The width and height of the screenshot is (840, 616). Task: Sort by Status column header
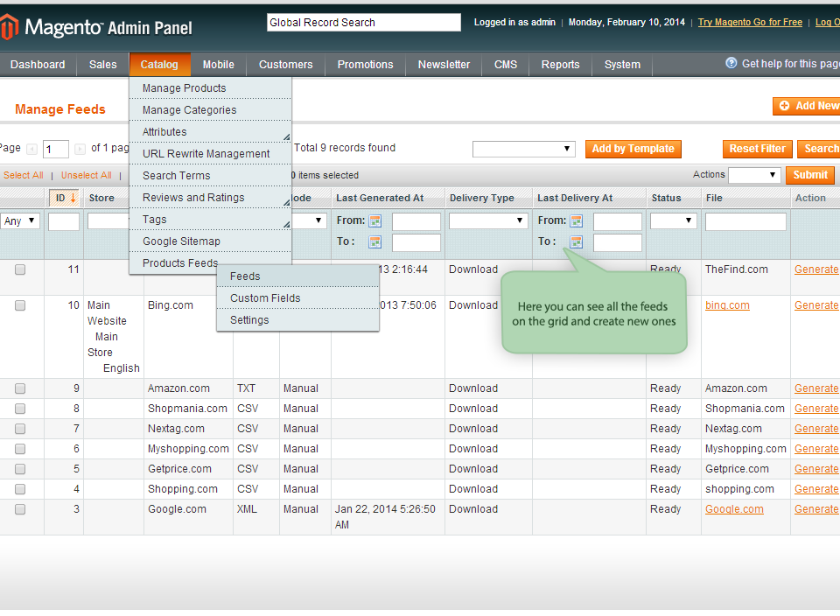[667, 199]
